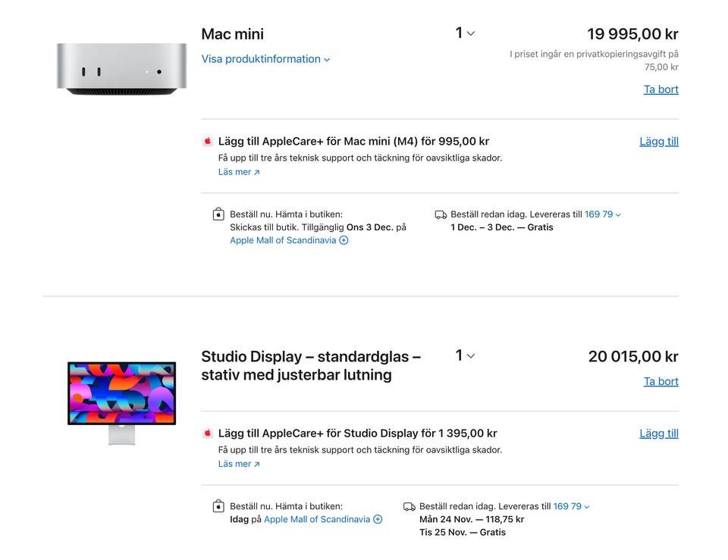The height and width of the screenshot is (560, 728).
Task: Change Studio Display delivery postcode 169 79
Action: (x=571, y=506)
